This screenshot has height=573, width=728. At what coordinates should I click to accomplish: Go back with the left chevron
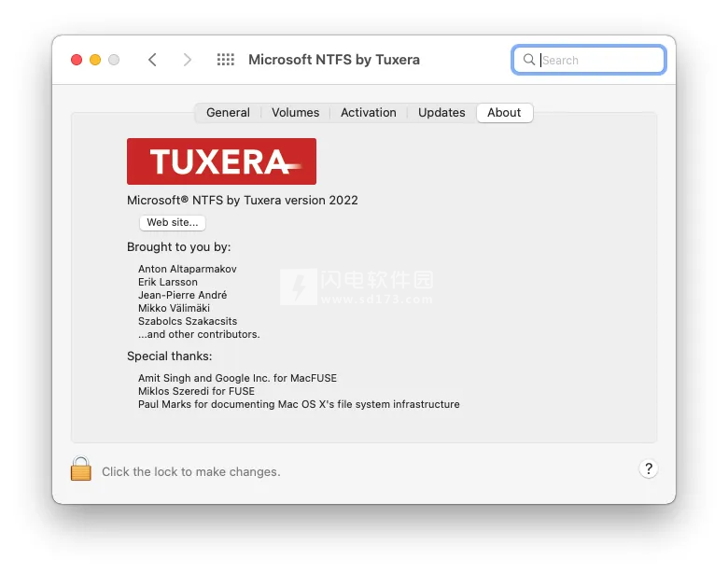[x=152, y=60]
